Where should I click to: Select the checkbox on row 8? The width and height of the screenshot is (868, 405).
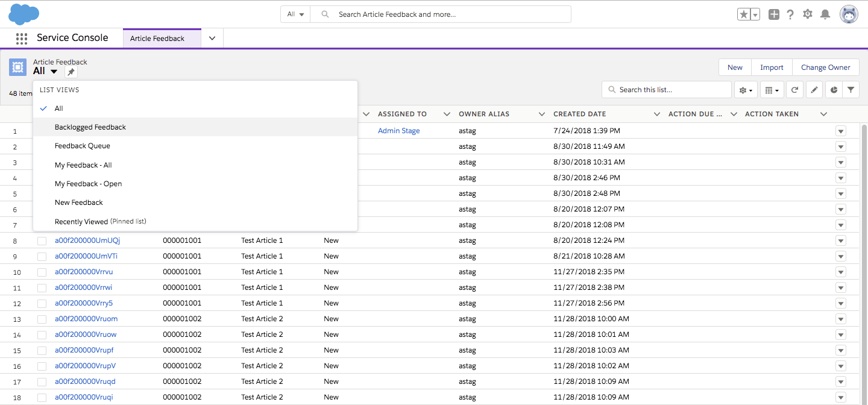41,240
